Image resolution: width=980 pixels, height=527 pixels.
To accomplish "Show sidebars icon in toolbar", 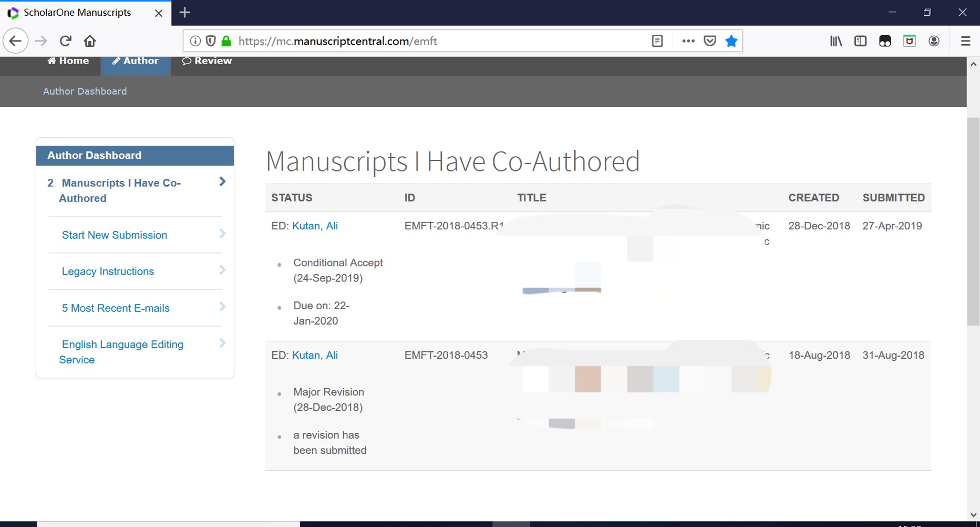I will coord(860,41).
